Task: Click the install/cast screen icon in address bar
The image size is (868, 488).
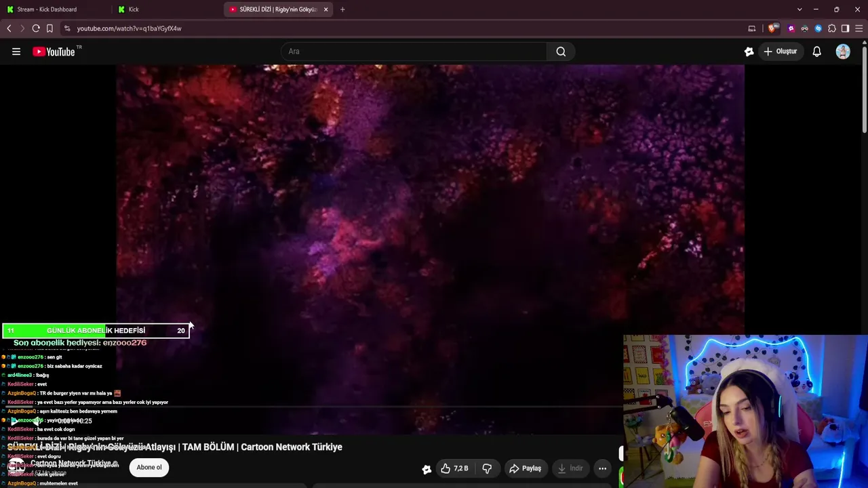Action: click(751, 28)
